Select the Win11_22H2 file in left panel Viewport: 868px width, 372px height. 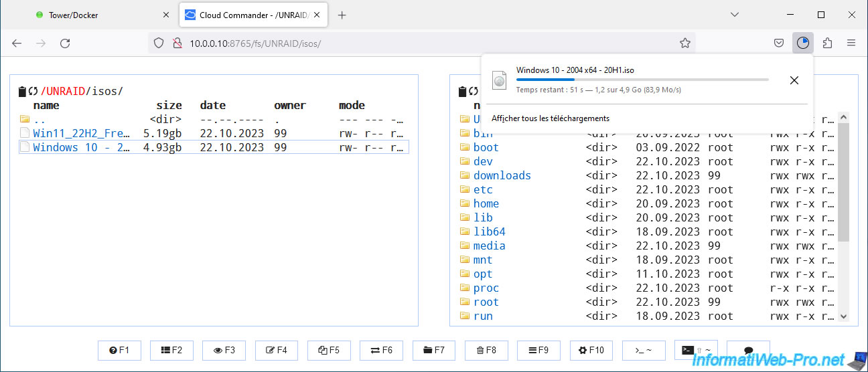click(x=81, y=133)
